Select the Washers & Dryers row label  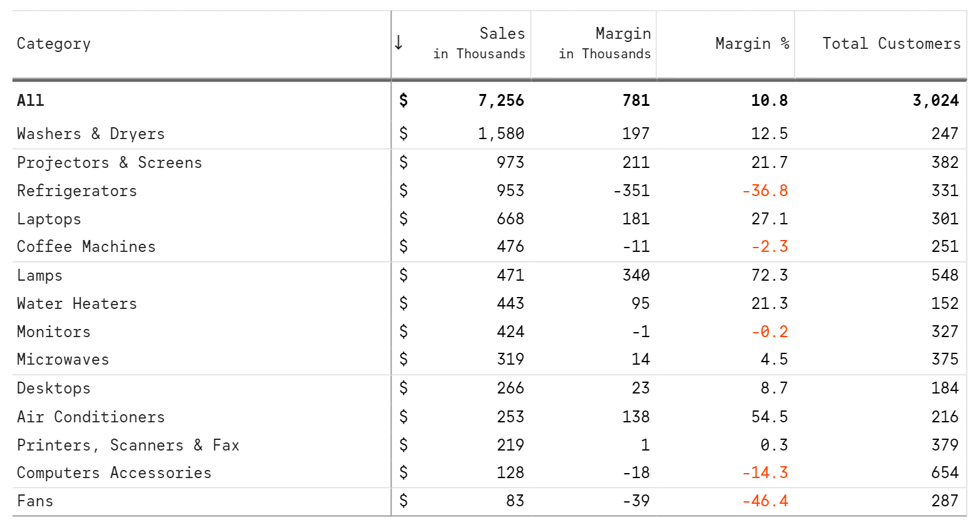click(x=91, y=134)
